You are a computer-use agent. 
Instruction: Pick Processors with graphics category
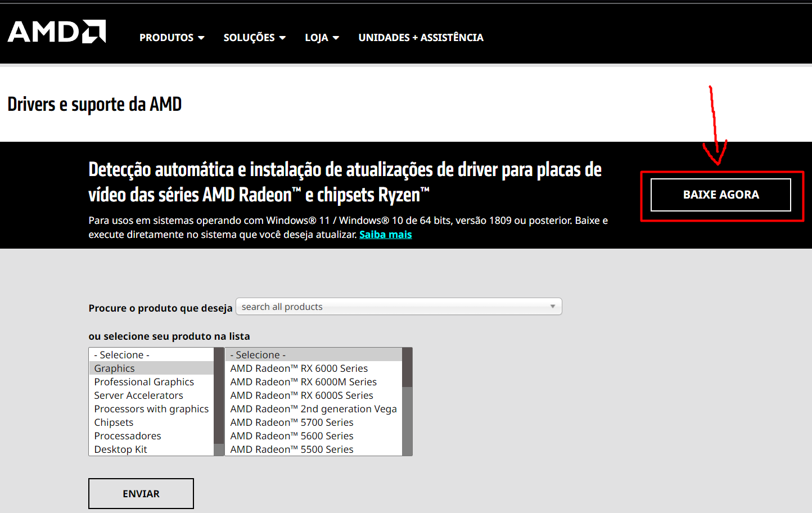pos(151,409)
